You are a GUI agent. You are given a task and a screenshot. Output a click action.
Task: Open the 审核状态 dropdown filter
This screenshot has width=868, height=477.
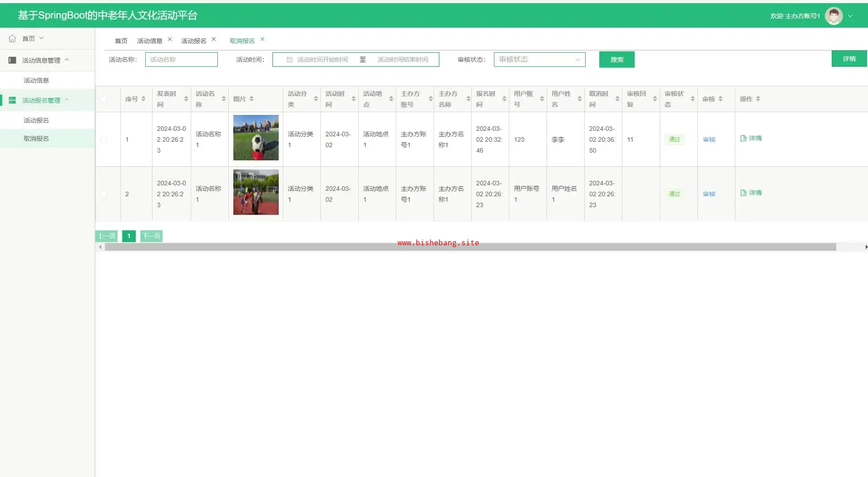[539, 60]
